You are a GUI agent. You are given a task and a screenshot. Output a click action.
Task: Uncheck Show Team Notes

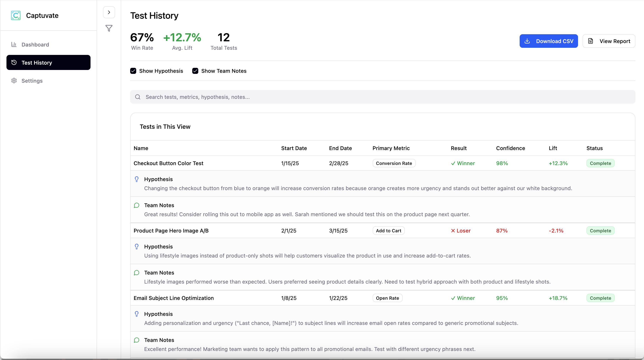point(195,71)
